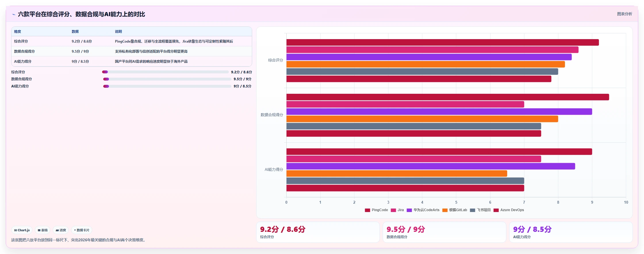Click the Chart.js tag chip
644x254 pixels.
pyautogui.click(x=22, y=230)
